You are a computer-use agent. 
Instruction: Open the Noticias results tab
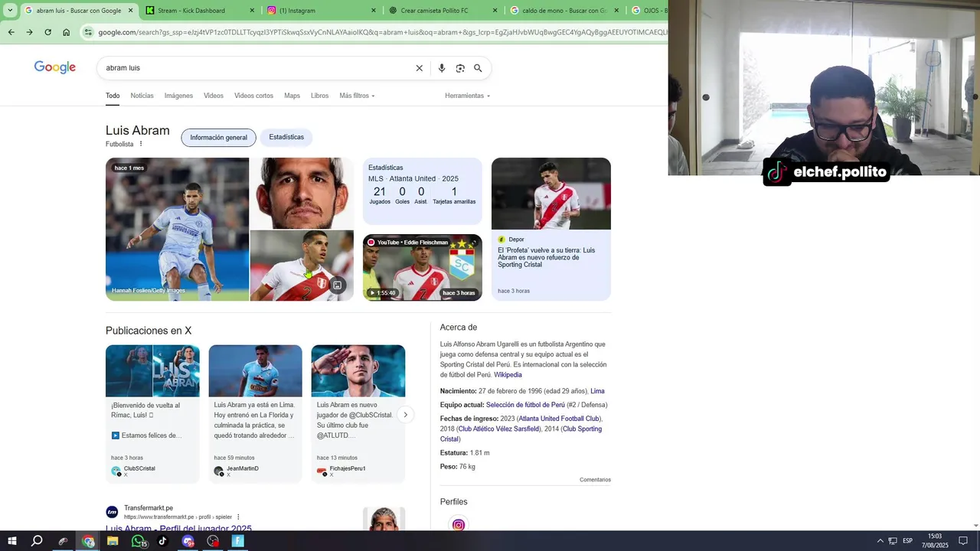coord(142,96)
